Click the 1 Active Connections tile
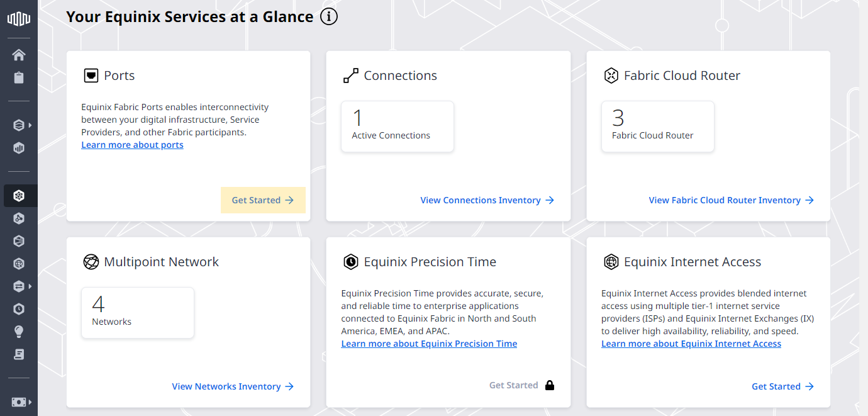Viewport: 868px width, 416px height. (x=398, y=126)
